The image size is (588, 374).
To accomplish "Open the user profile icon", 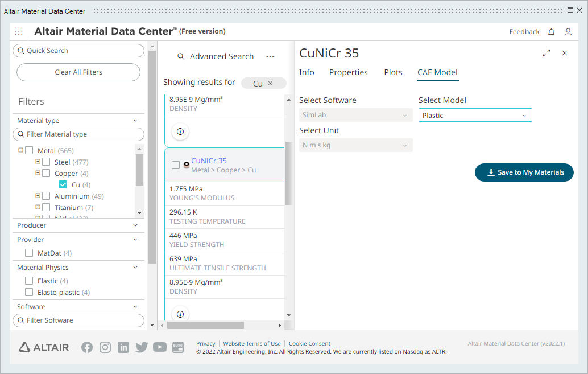I will tap(568, 32).
